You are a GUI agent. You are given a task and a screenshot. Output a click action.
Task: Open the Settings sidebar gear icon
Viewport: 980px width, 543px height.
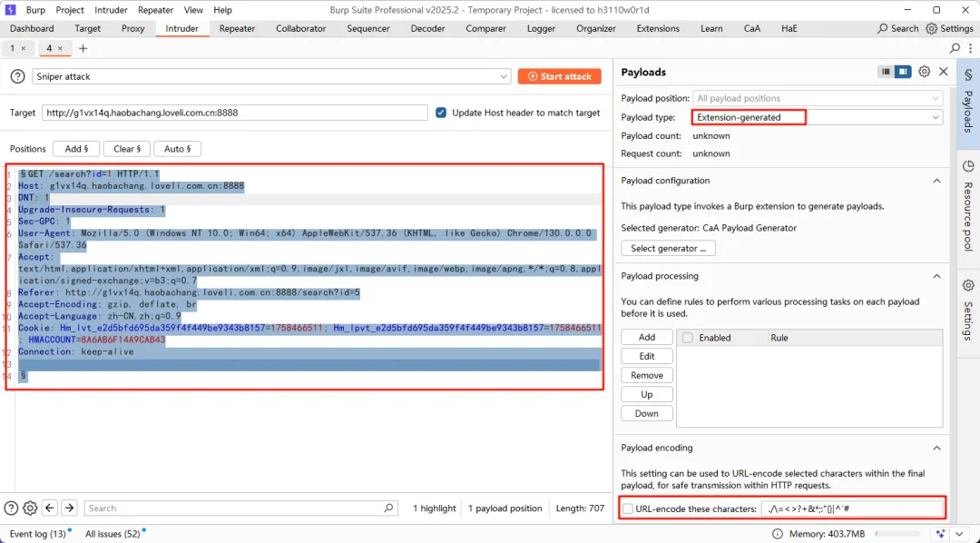(x=968, y=286)
